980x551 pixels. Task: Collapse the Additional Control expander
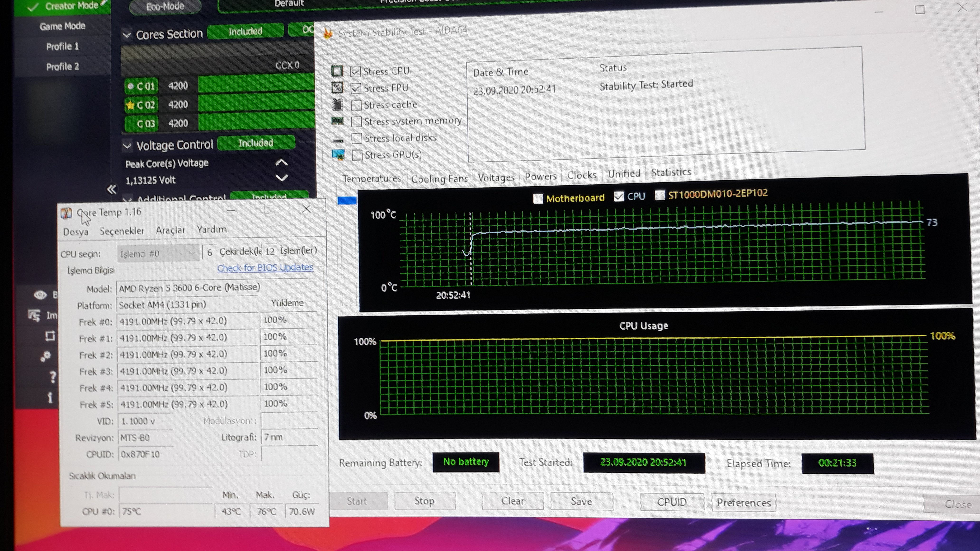pos(127,199)
